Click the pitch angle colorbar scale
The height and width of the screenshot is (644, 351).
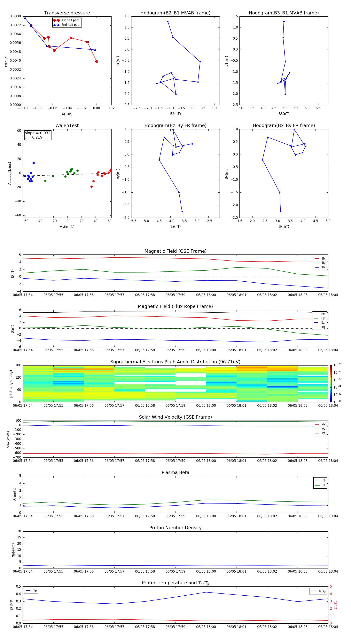coord(331,383)
